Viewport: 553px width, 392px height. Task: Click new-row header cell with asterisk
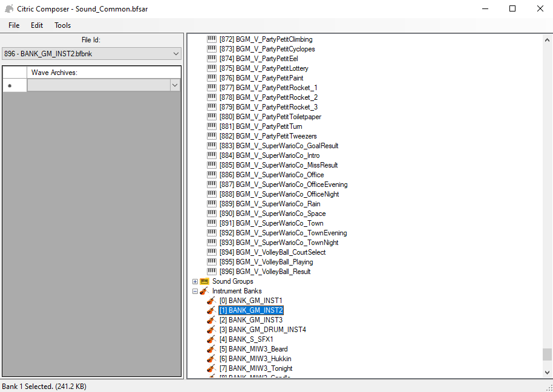tap(15, 85)
